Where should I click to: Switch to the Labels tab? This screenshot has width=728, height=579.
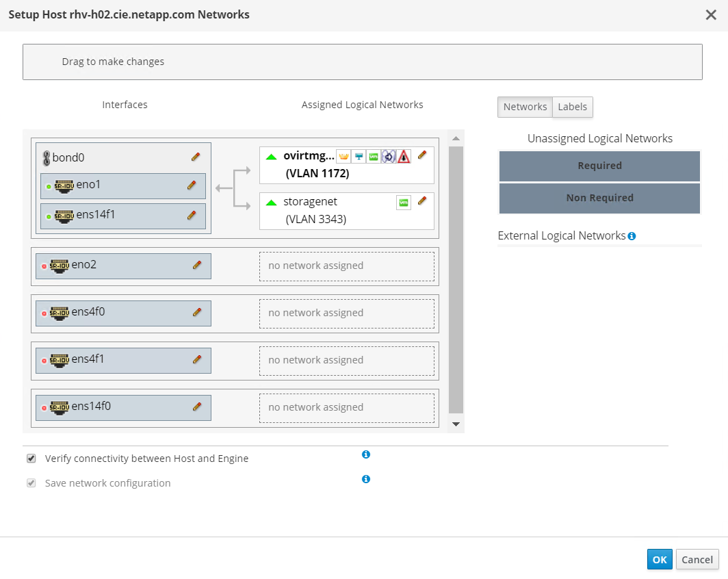tap(572, 107)
